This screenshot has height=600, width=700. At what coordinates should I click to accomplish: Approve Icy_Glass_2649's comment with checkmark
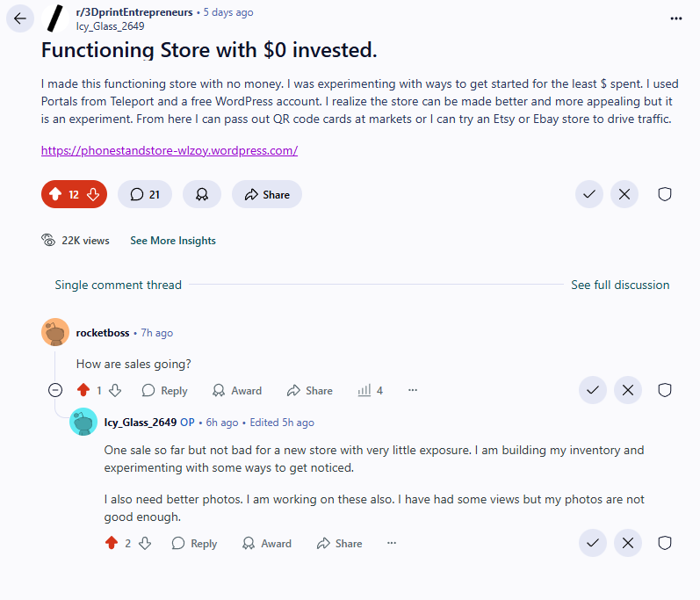pyautogui.click(x=593, y=544)
